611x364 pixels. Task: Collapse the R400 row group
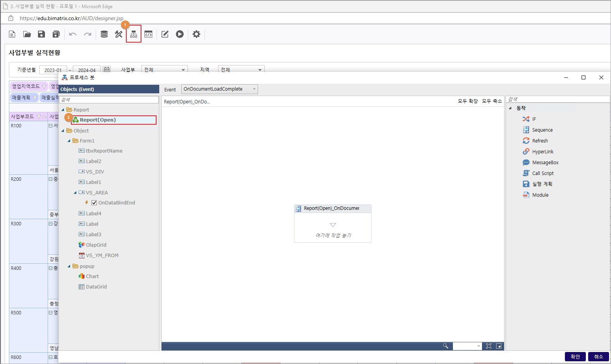tap(50, 268)
